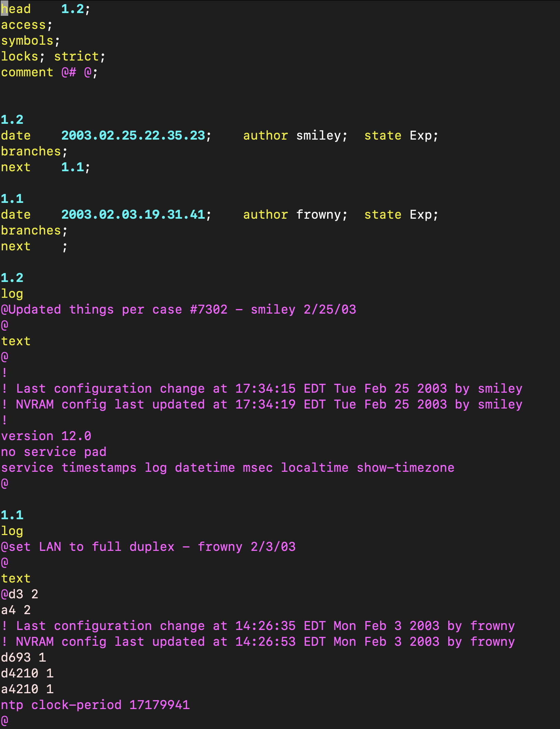560x729 pixels.
Task: Click the diff command d693 1
Action: pos(23,657)
